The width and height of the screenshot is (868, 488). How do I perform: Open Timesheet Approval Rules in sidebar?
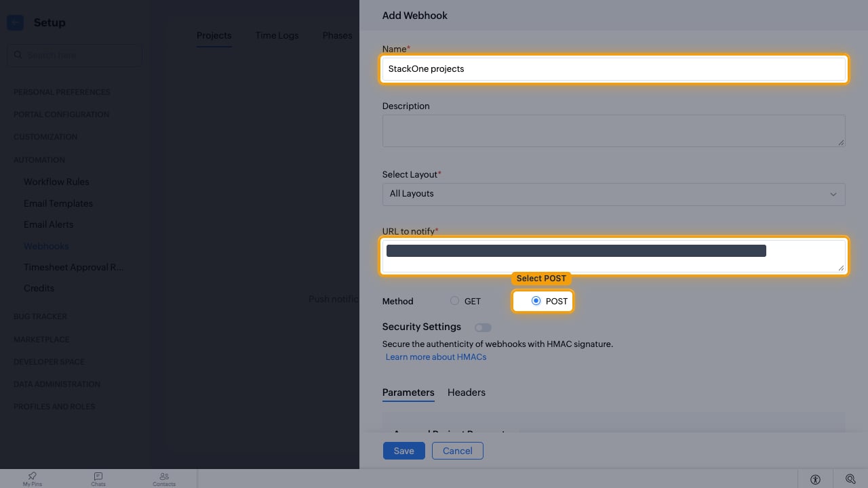pyautogui.click(x=74, y=267)
